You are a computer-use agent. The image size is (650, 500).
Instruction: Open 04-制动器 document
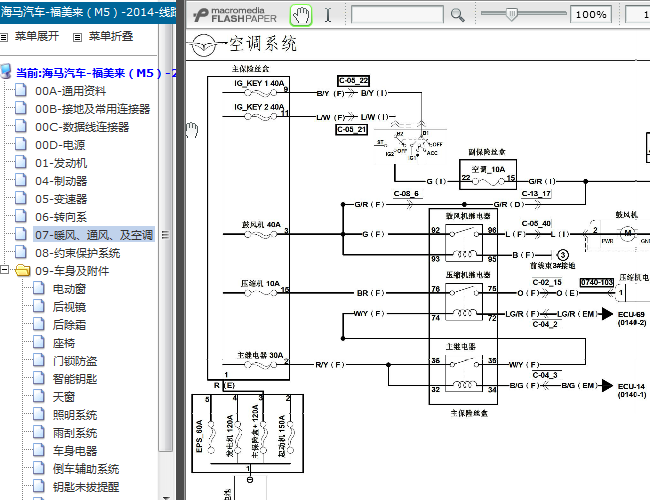click(61, 181)
